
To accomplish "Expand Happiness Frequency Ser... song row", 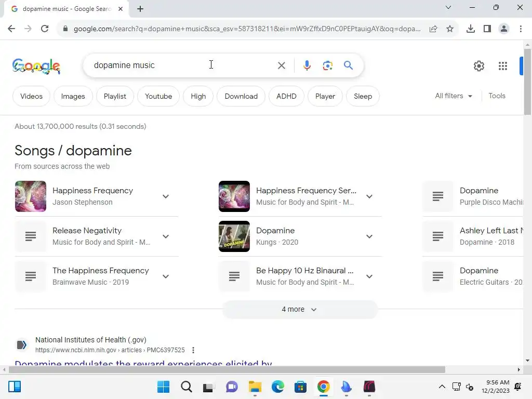I will (369, 196).
